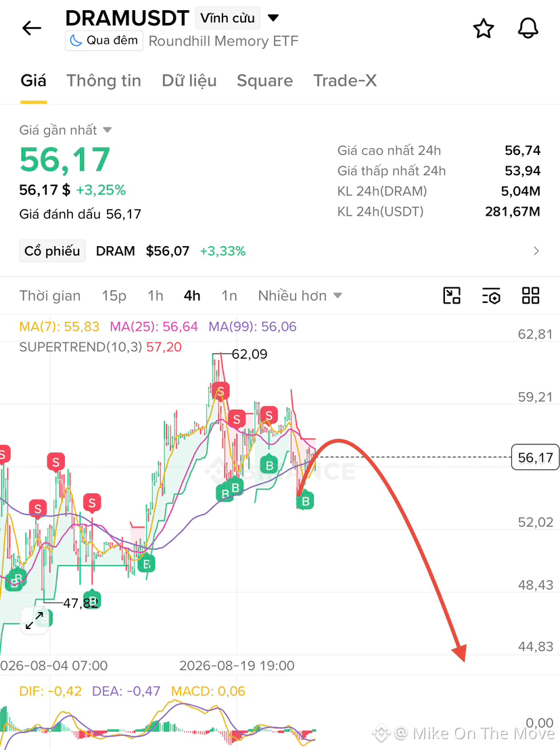Screen dimensions: 560x750
Task: Select the 15p timeframe
Action: point(114,296)
